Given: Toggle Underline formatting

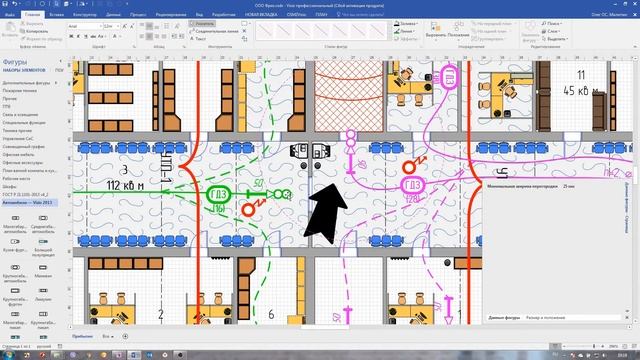Looking at the screenshot, I should point(86,36).
